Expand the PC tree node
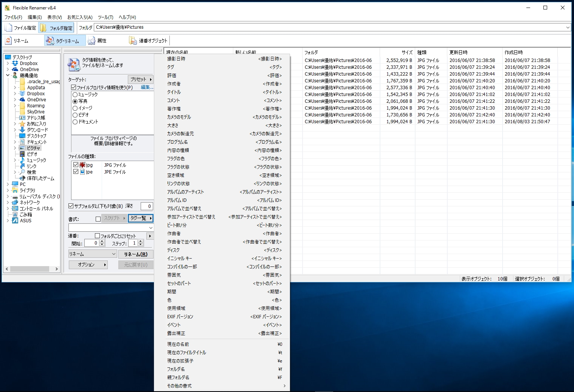 [x=8, y=184]
